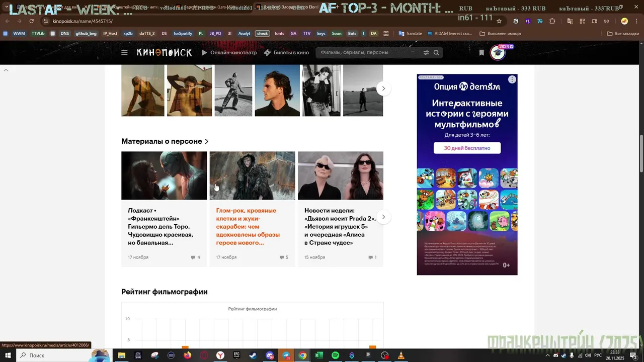Viewport: 644px width, 362px height.
Task: Bookmark this page with star icon
Action: 499,21
